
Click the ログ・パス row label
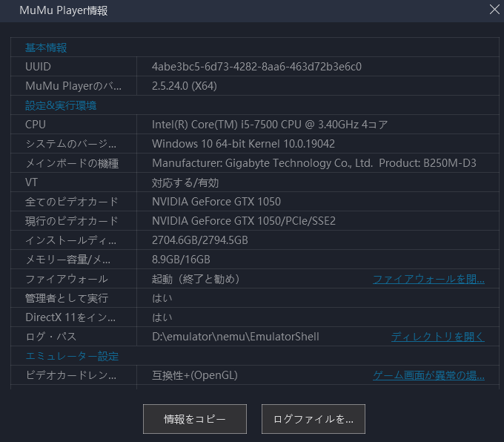tap(51, 337)
